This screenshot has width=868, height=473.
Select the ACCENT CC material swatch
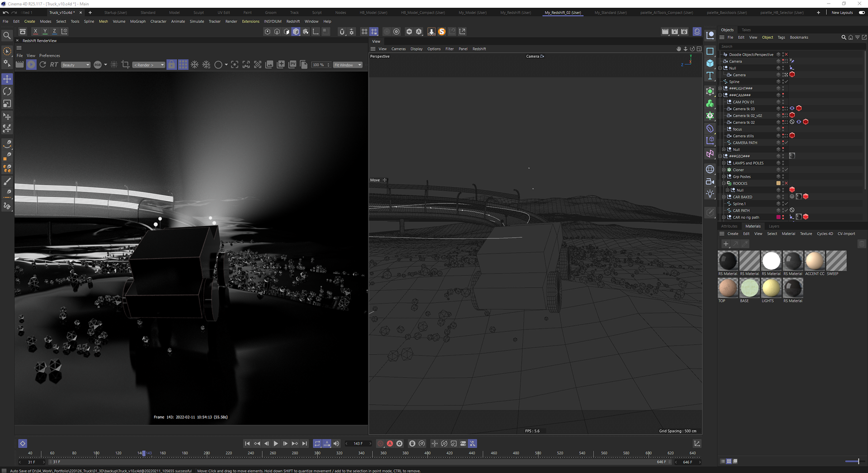[815, 261]
